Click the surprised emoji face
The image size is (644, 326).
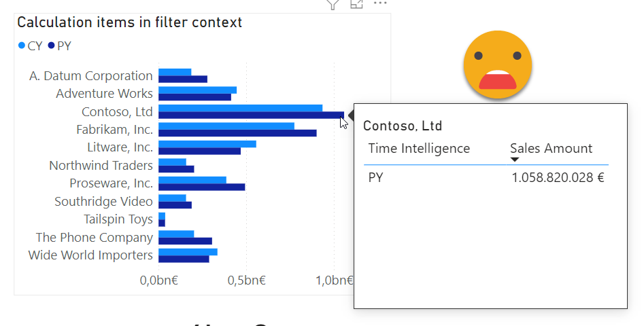pos(497,64)
